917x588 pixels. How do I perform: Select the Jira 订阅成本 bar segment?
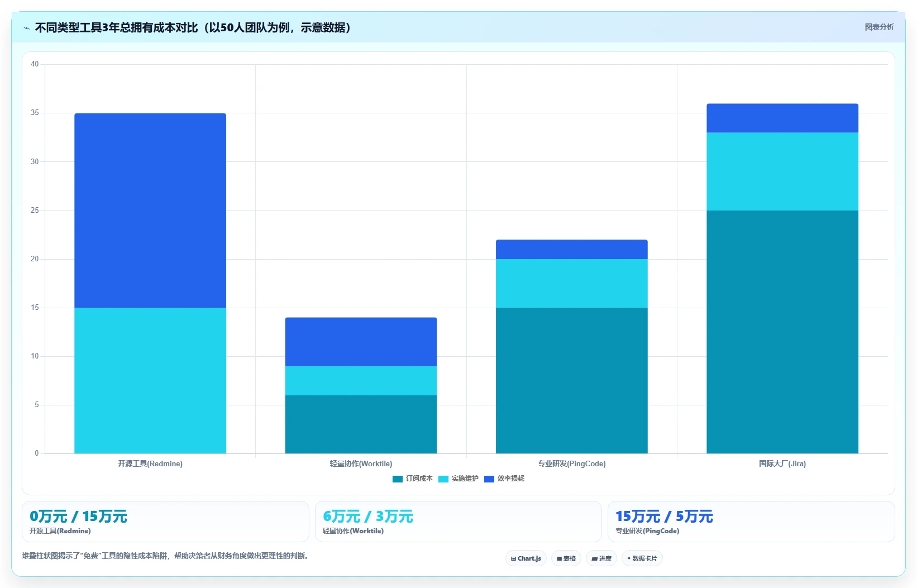(782, 332)
